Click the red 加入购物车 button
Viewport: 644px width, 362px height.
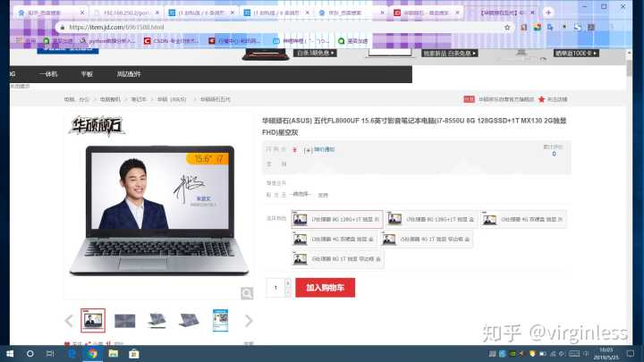click(x=325, y=288)
